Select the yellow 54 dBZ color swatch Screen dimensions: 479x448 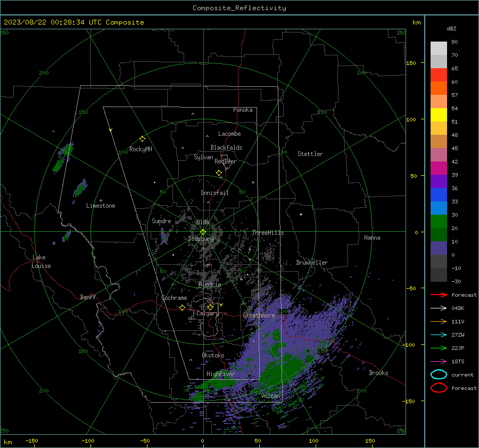point(439,115)
